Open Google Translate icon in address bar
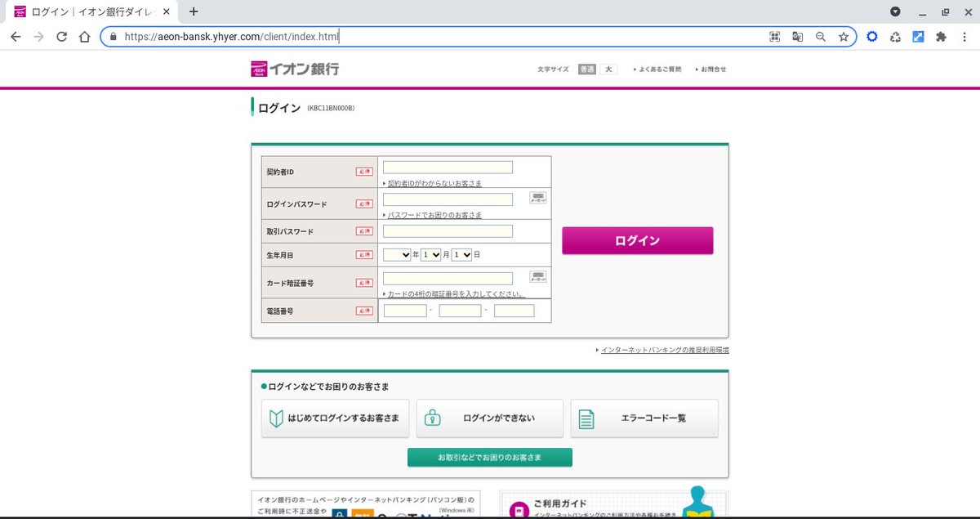 pos(797,37)
